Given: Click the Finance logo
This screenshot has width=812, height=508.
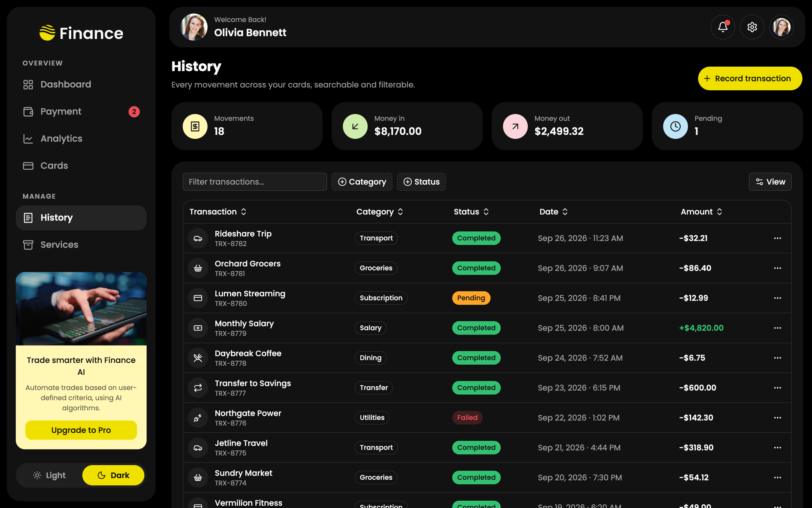Looking at the screenshot, I should click(x=81, y=33).
